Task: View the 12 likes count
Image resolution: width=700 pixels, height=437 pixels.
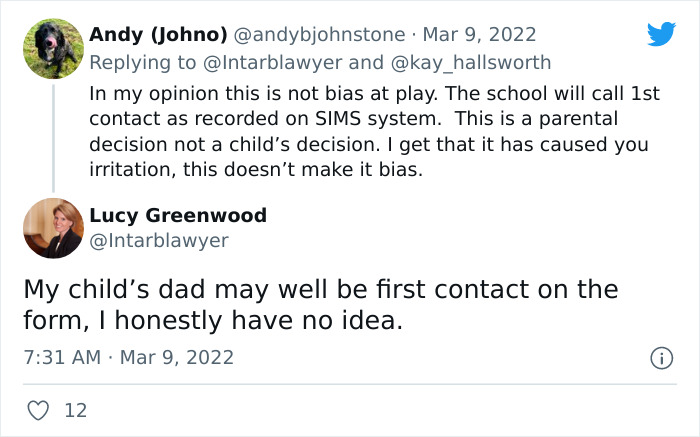Action: [x=74, y=410]
